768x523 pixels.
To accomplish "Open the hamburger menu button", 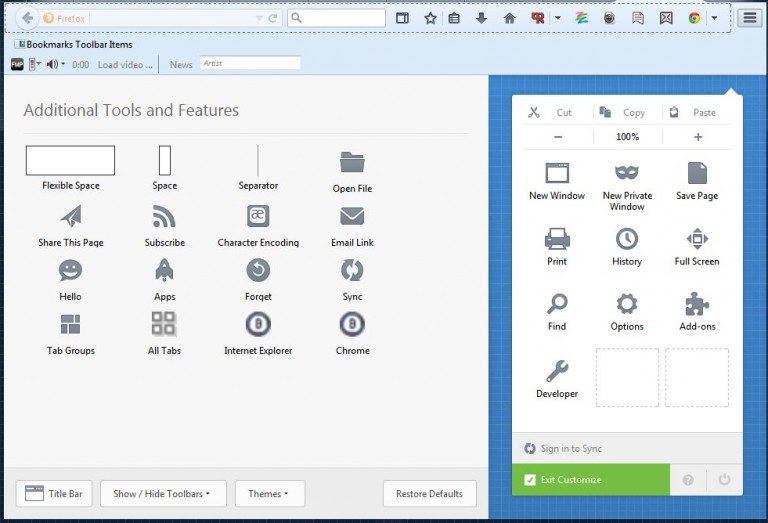I will [749, 18].
